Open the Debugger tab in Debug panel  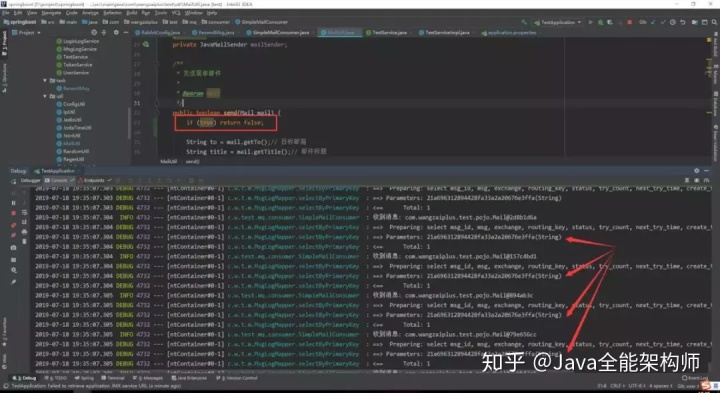tap(30, 180)
